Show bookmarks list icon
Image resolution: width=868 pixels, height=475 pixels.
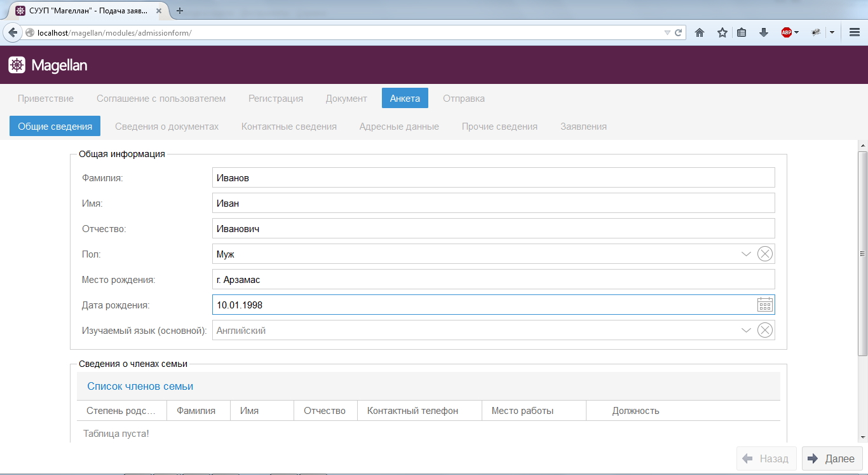tap(742, 32)
